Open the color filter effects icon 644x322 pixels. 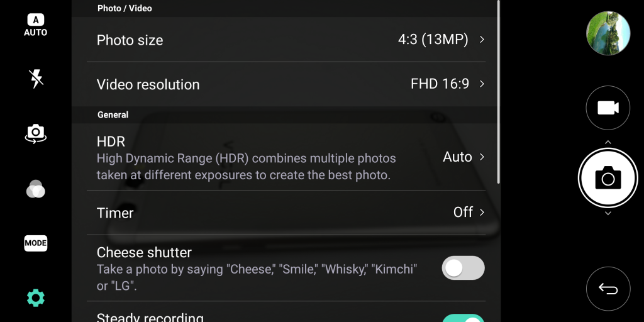click(x=36, y=189)
